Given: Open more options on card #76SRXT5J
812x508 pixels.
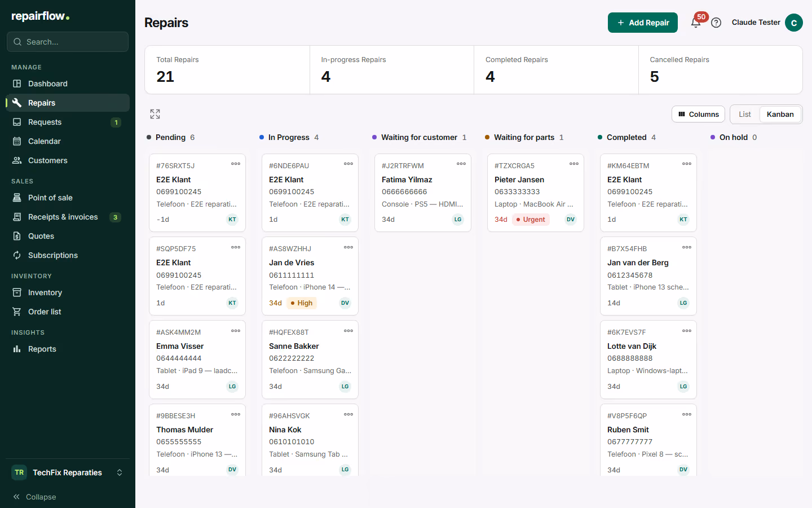Looking at the screenshot, I should [x=236, y=164].
